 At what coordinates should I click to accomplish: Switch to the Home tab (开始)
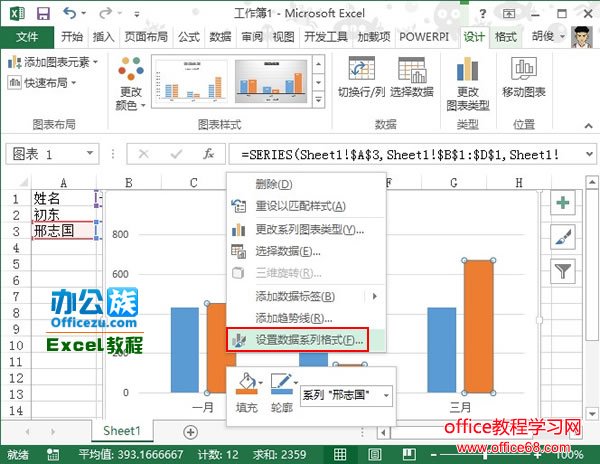point(72,37)
